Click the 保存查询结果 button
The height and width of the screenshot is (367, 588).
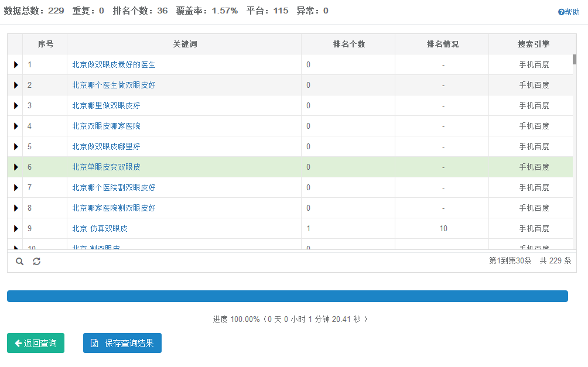[x=122, y=343]
